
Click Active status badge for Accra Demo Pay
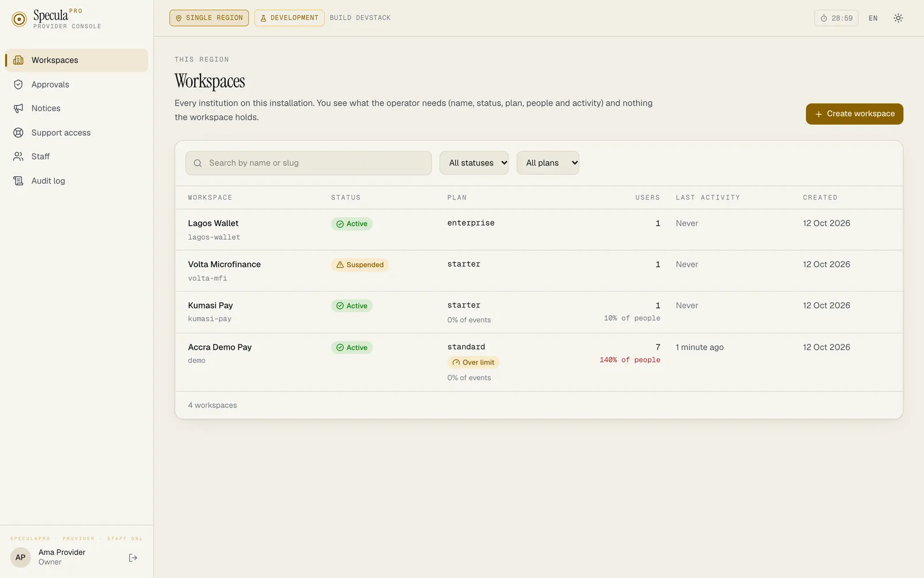pyautogui.click(x=352, y=347)
